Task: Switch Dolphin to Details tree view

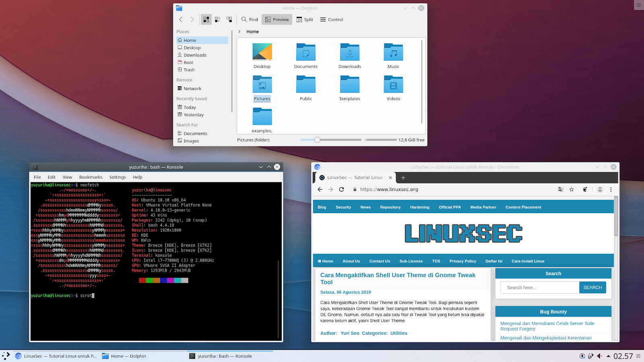Action: point(229,19)
